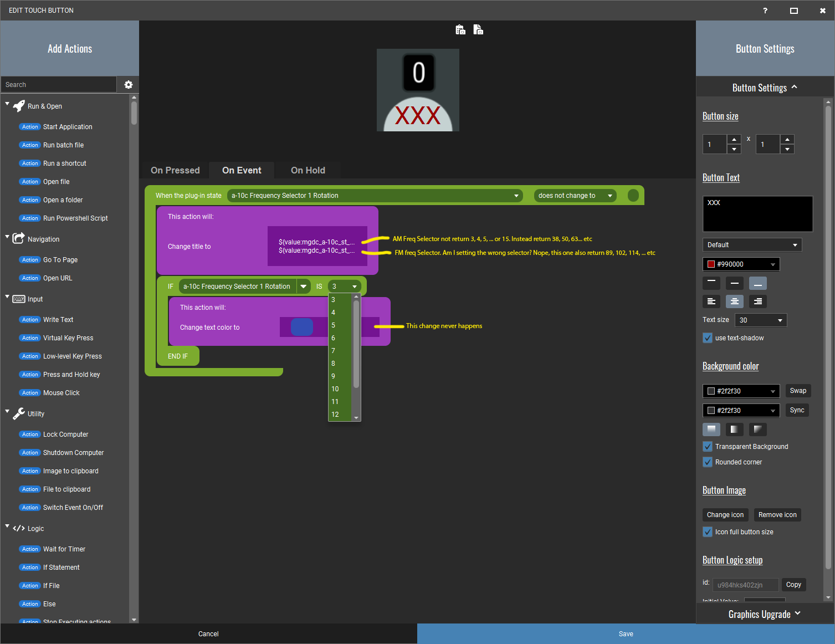Screen dimensions: 835x644
Task: Collapse the Utility category
Action: pyautogui.click(x=7, y=411)
